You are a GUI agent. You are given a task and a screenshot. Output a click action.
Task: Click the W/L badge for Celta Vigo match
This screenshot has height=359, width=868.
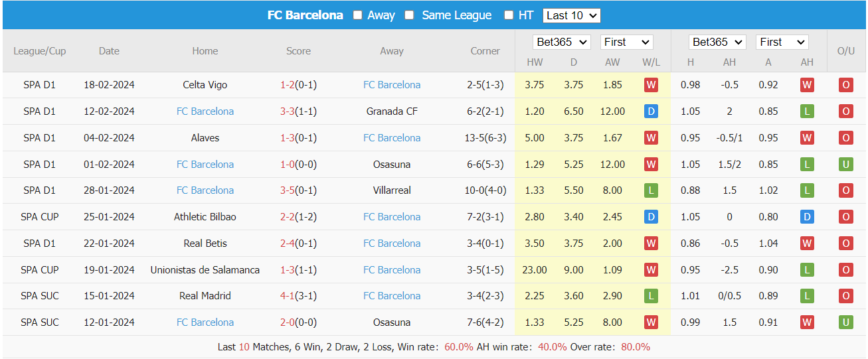tap(651, 85)
